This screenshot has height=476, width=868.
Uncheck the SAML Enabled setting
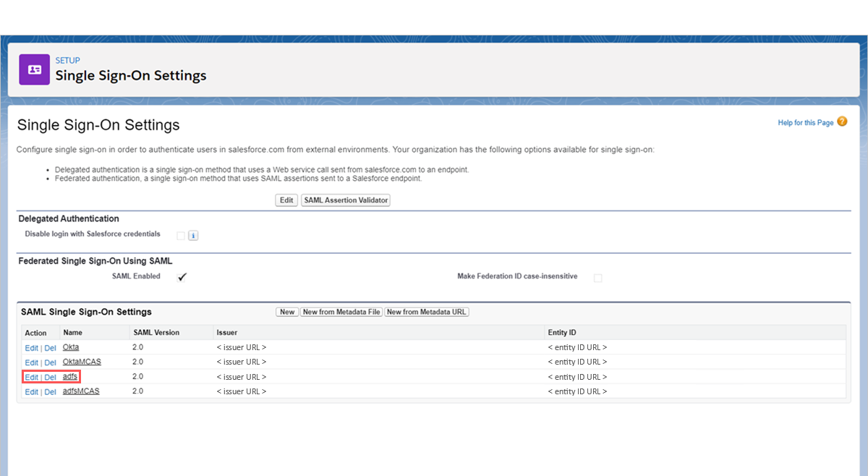click(x=182, y=276)
